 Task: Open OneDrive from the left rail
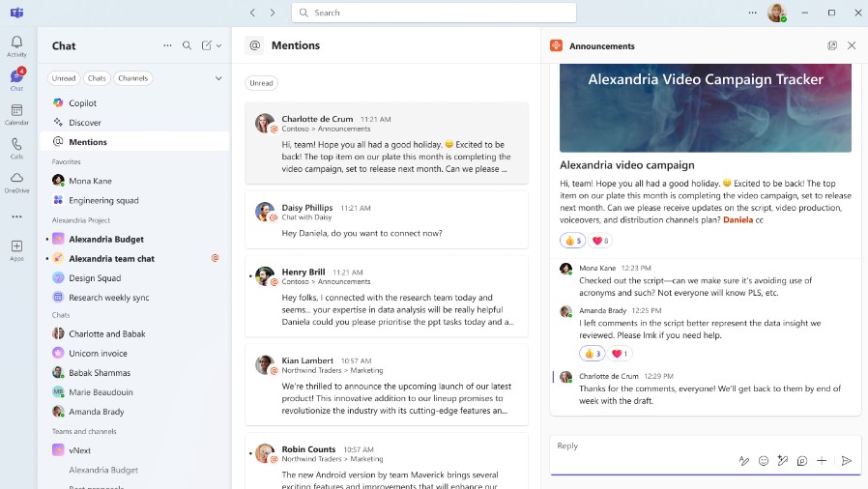pyautogui.click(x=16, y=181)
